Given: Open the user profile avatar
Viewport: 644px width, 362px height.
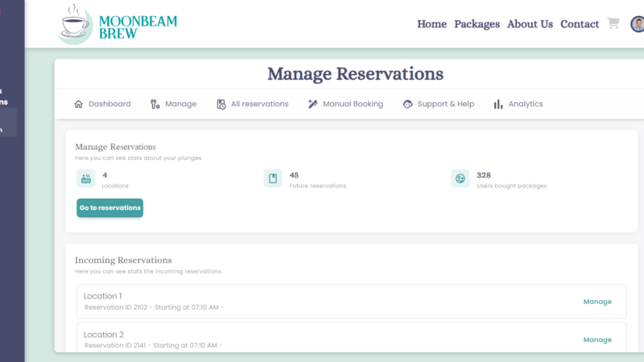Looking at the screenshot, I should (638, 24).
